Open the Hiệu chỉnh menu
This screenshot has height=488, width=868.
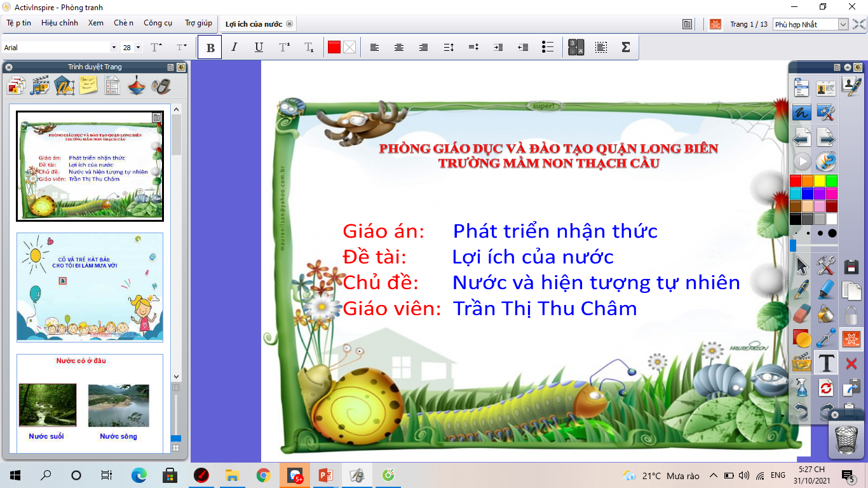pos(60,23)
